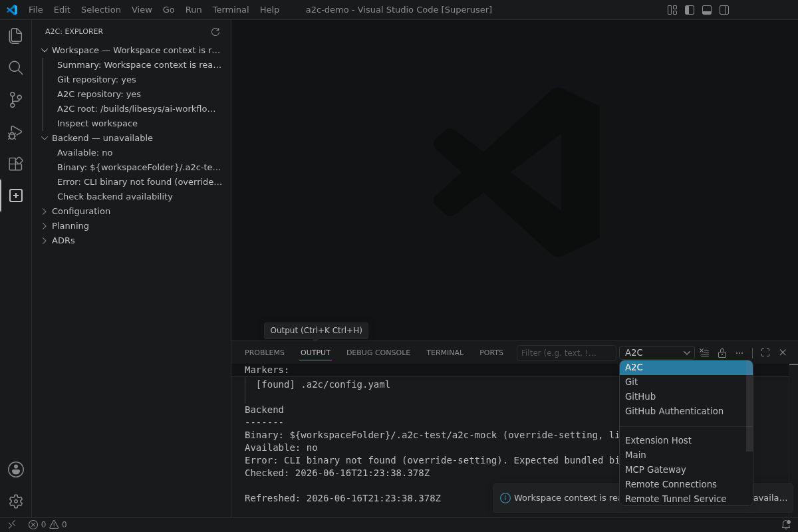Click the output dropdown list scrollbar

tap(749, 406)
